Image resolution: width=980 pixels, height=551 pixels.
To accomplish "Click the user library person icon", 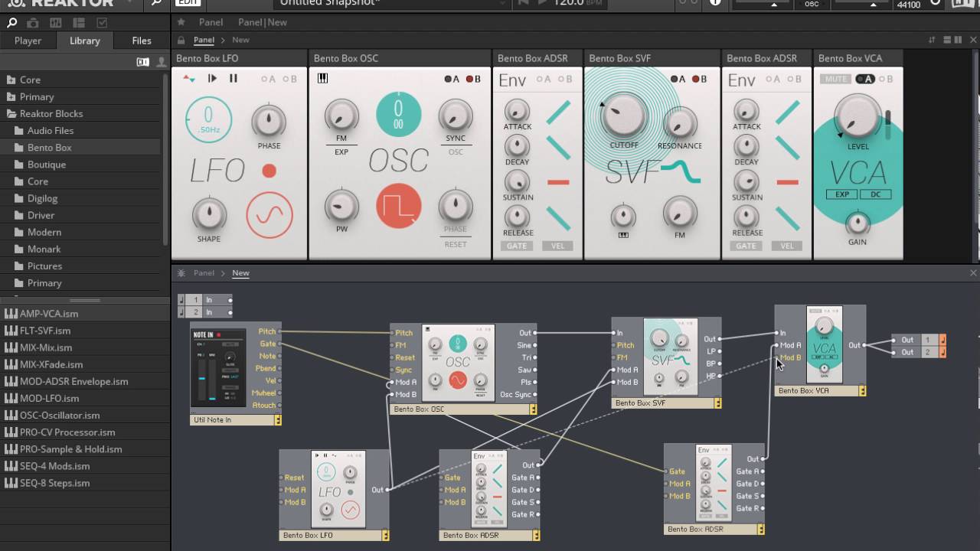I will coord(161,62).
